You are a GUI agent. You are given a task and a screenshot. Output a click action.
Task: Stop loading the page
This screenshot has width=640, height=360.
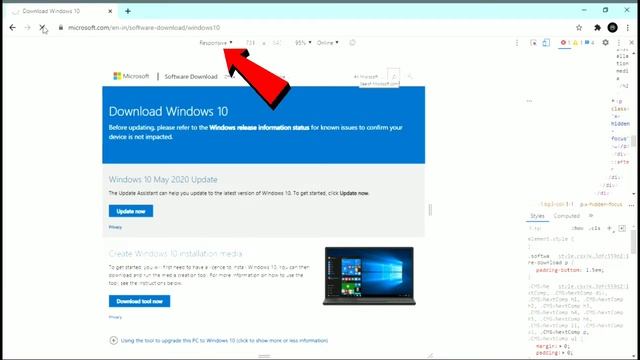(x=42, y=28)
